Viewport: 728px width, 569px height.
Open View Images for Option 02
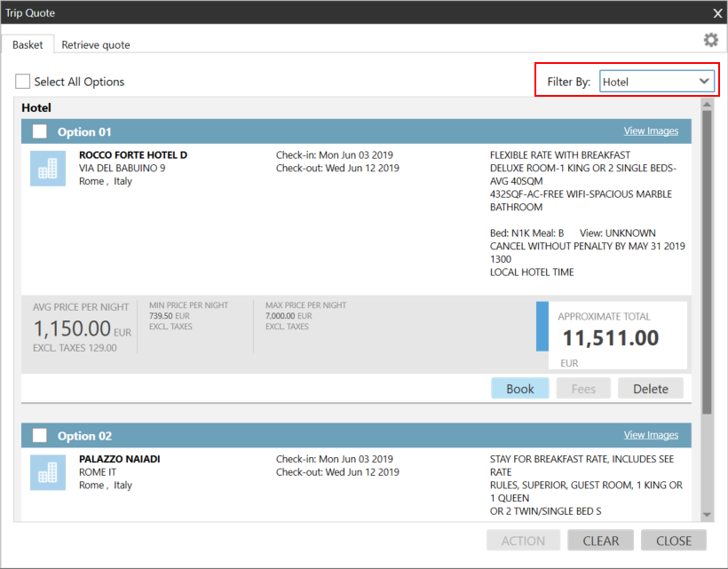coord(651,435)
